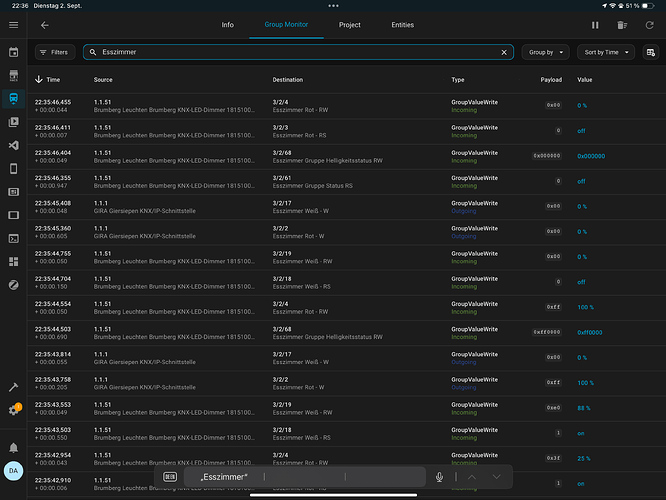
Task: Pause the group monitor recording
Action: [x=595, y=25]
